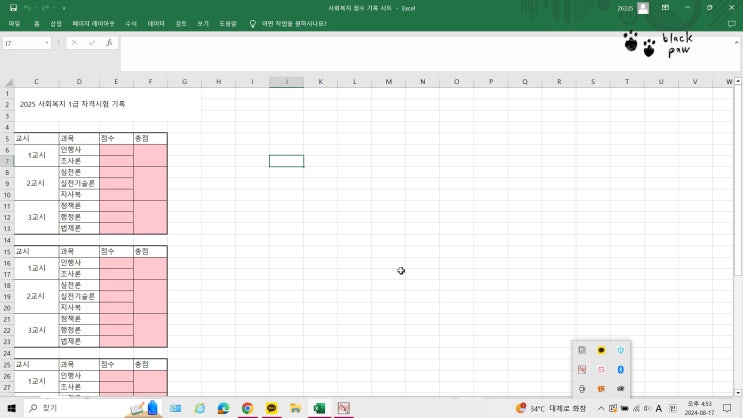The height and width of the screenshot is (418, 743).
Task: Undo the last action
Action: pyautogui.click(x=27, y=8)
